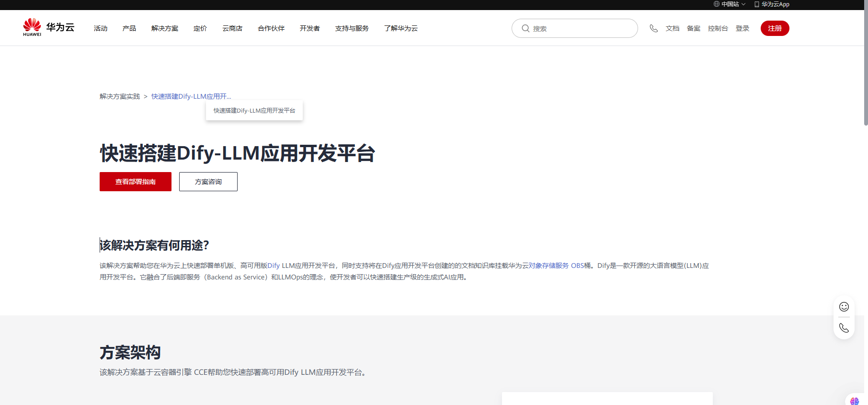Click the phone icon in header
Viewport: 868px width, 405px height.
(x=653, y=28)
